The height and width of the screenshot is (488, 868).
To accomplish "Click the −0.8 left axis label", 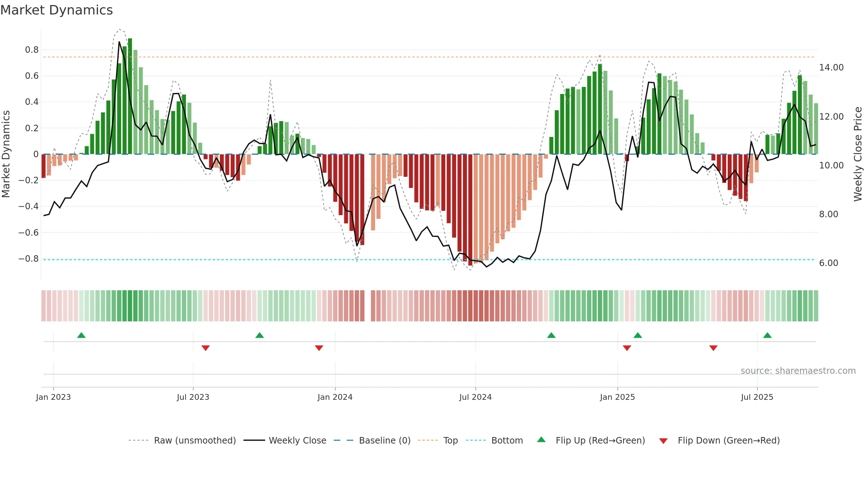I will coord(29,258).
